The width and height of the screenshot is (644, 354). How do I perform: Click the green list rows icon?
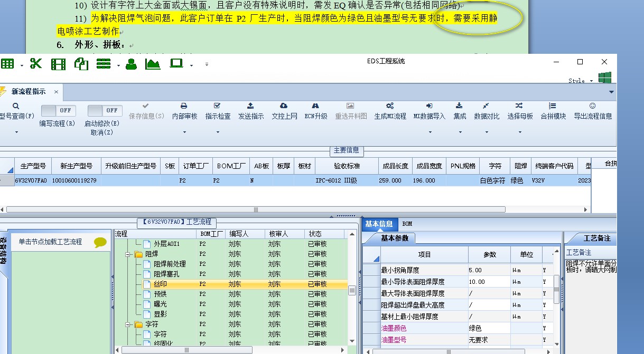104,64
